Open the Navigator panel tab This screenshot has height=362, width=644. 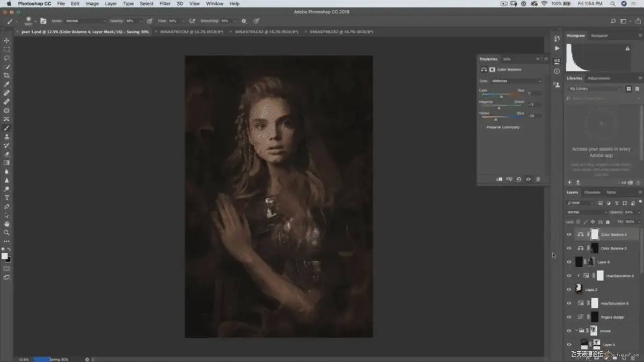point(599,36)
